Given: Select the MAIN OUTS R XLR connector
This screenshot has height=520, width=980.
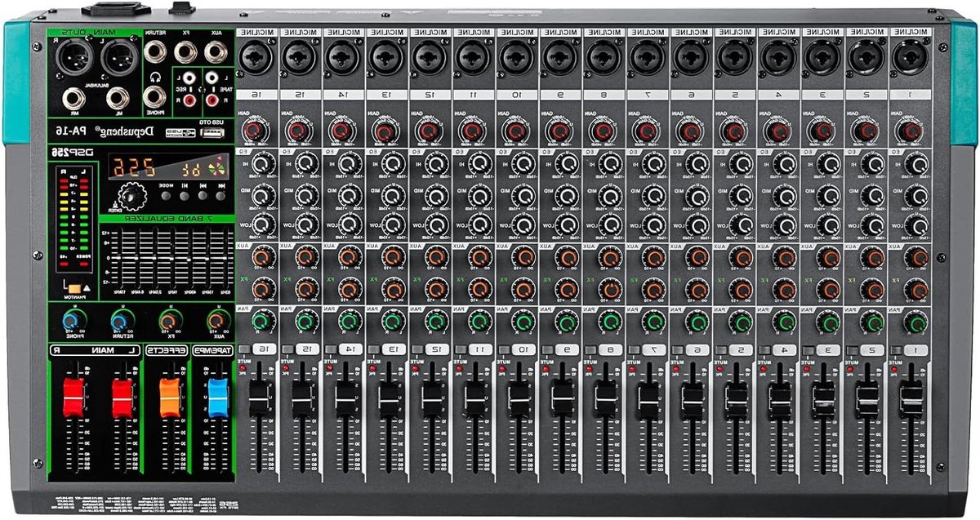Looking at the screenshot, I should tap(78, 59).
